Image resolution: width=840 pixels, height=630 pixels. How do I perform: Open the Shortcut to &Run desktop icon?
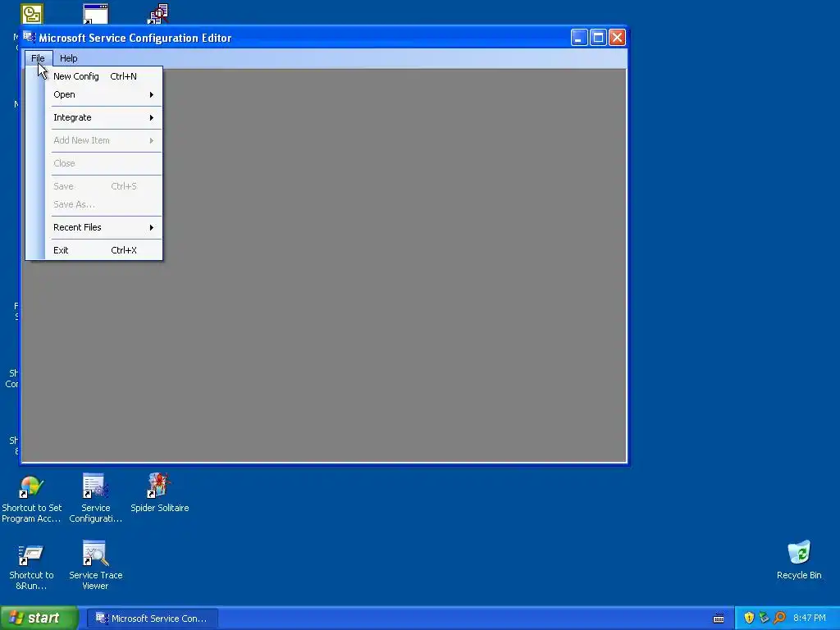click(31, 567)
